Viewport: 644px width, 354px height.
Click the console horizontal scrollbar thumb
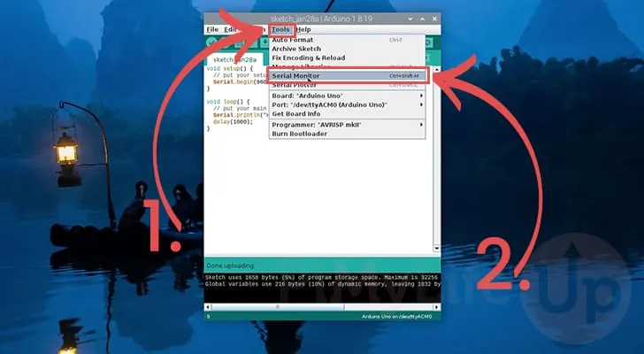coord(278,307)
